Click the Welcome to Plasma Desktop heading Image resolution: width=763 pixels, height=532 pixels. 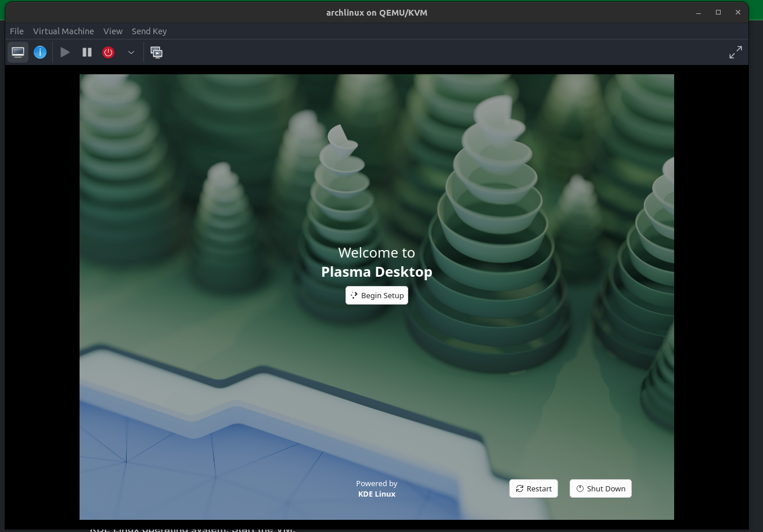(376, 262)
